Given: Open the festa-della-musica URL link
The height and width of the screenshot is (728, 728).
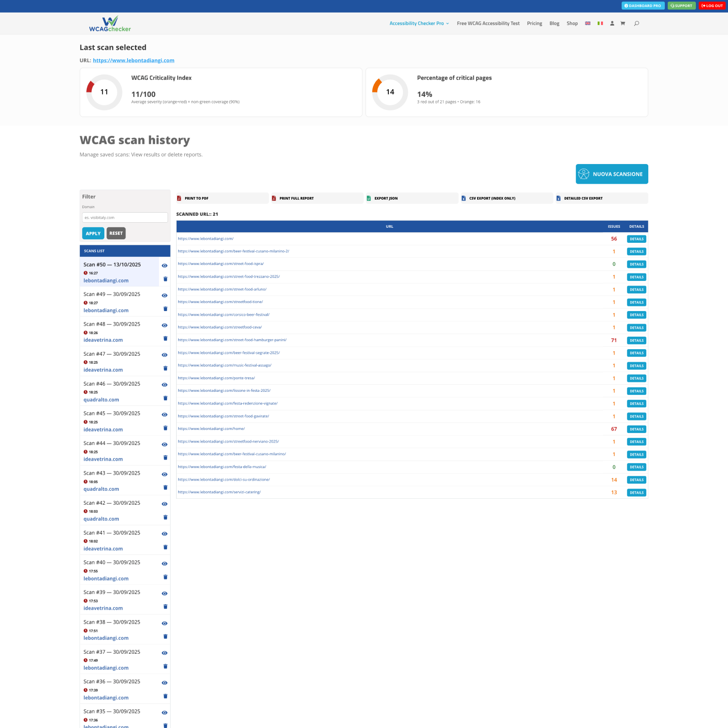Looking at the screenshot, I should 222,467.
